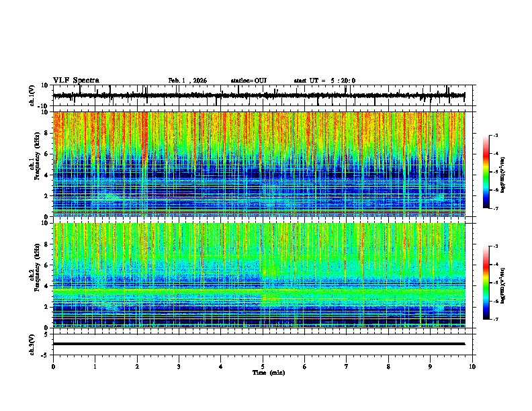532x411 pixels.
Task: Click the "6" tick on the time axis
Action: (x=305, y=367)
